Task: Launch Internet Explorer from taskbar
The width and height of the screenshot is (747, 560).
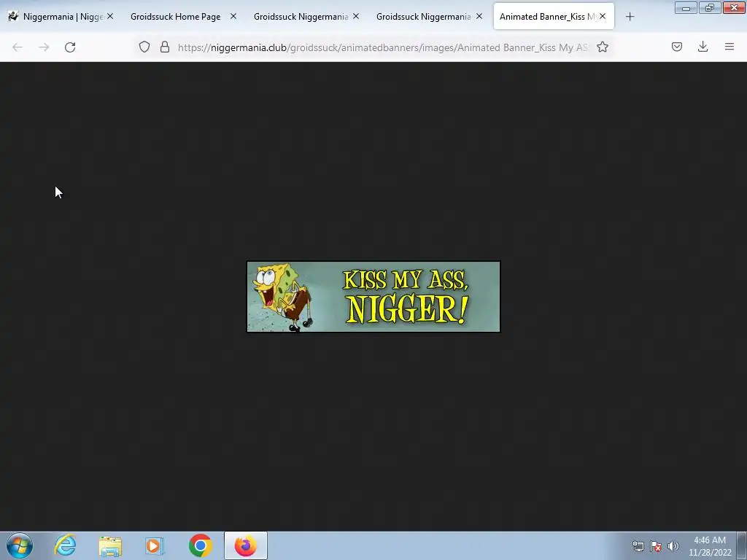Action: pos(65,545)
